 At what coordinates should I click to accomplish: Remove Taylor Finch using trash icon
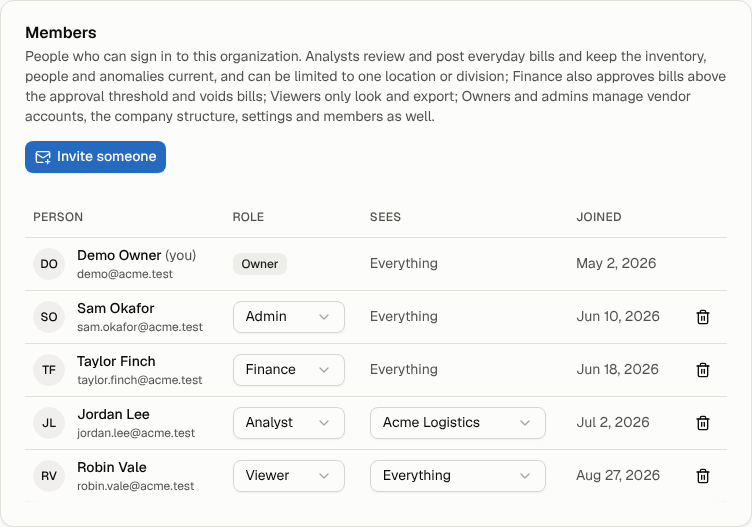click(703, 370)
